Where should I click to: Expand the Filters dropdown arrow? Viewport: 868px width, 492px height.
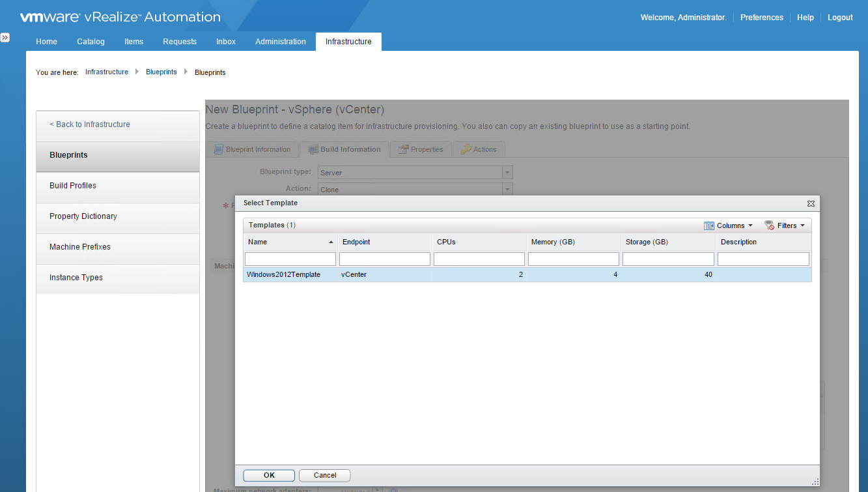coord(802,225)
